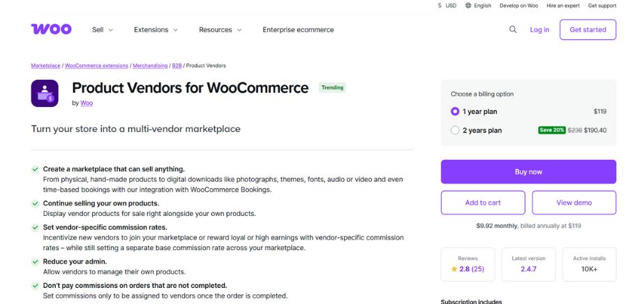
Task: Click the Product Vendors purple app icon
Action: [x=45, y=93]
